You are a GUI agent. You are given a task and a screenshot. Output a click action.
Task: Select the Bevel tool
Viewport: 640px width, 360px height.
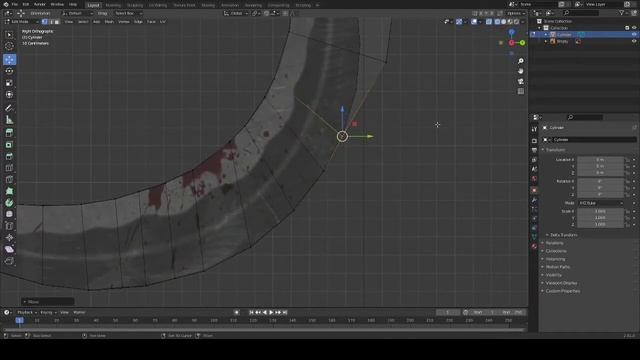click(9, 156)
